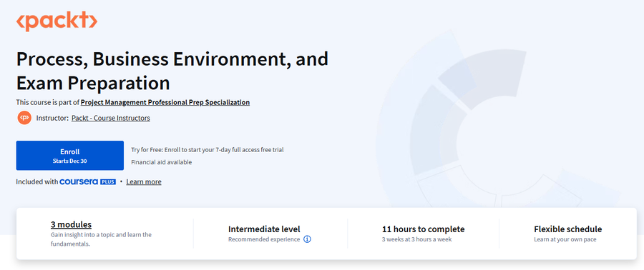Click '3 weeks at 3 hours a week' text
The width and height of the screenshot is (644, 270).
(x=417, y=239)
